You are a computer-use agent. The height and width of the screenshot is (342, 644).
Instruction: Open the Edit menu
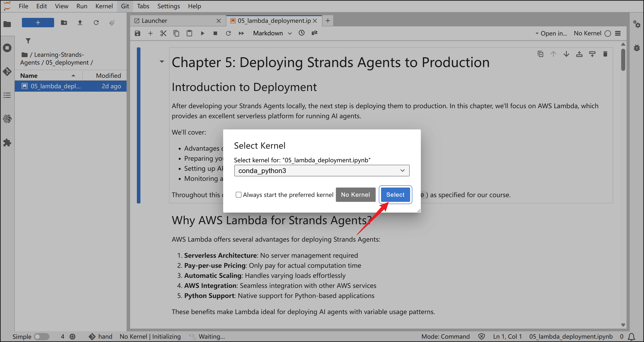point(42,6)
